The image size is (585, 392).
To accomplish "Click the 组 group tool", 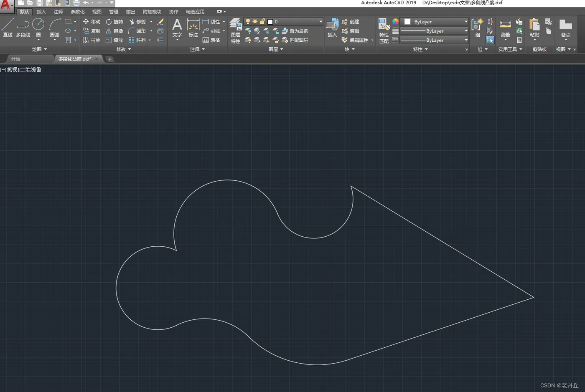I will [477, 28].
